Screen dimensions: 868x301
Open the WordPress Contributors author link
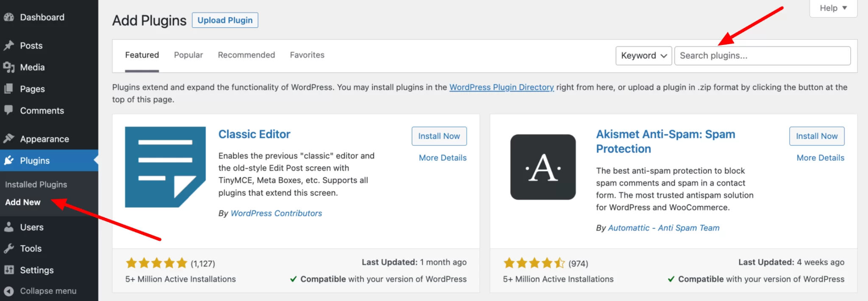point(276,213)
